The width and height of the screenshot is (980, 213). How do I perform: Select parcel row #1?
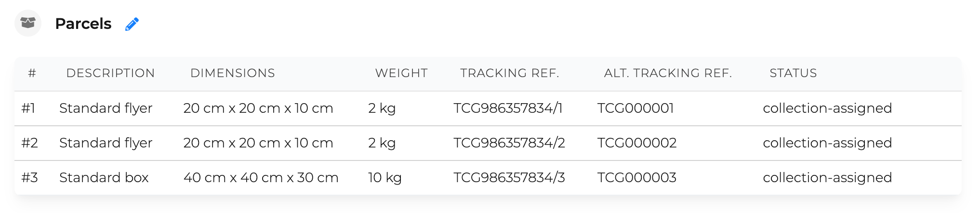coord(488,108)
